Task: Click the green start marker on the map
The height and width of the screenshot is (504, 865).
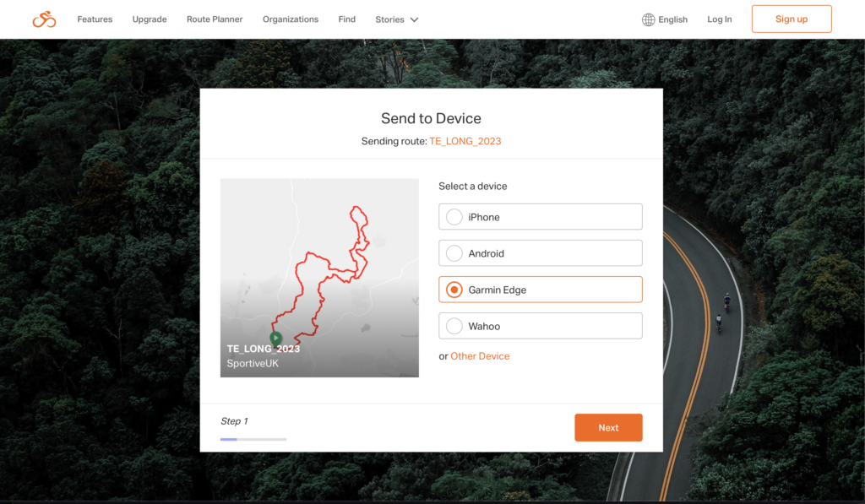Action: [276, 338]
